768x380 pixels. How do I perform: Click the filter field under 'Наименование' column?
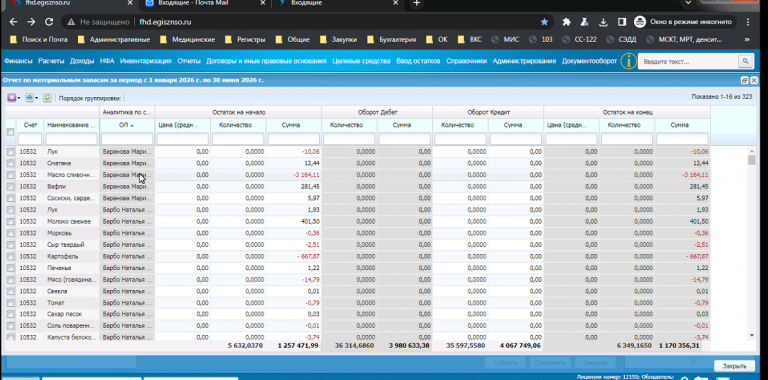click(x=72, y=140)
